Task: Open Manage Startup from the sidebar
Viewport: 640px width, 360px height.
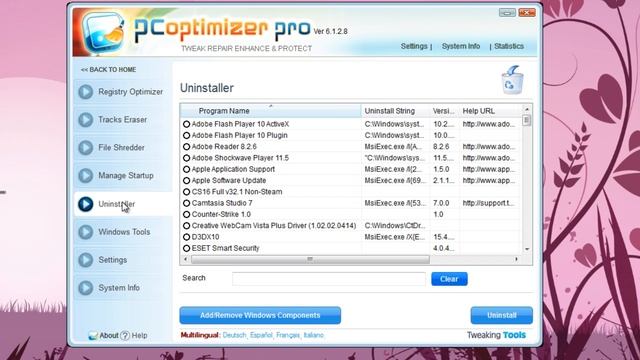Action: point(123,176)
